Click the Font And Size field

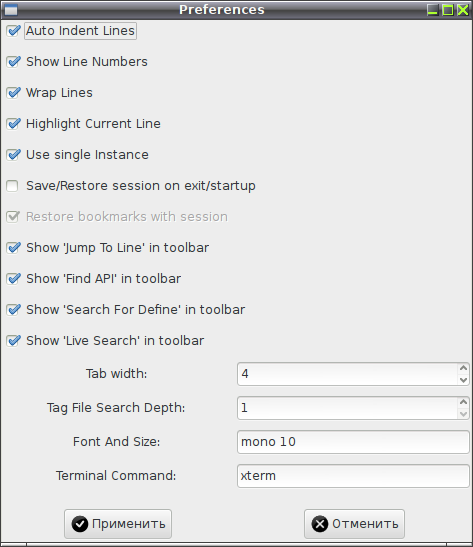pyautogui.click(x=353, y=442)
